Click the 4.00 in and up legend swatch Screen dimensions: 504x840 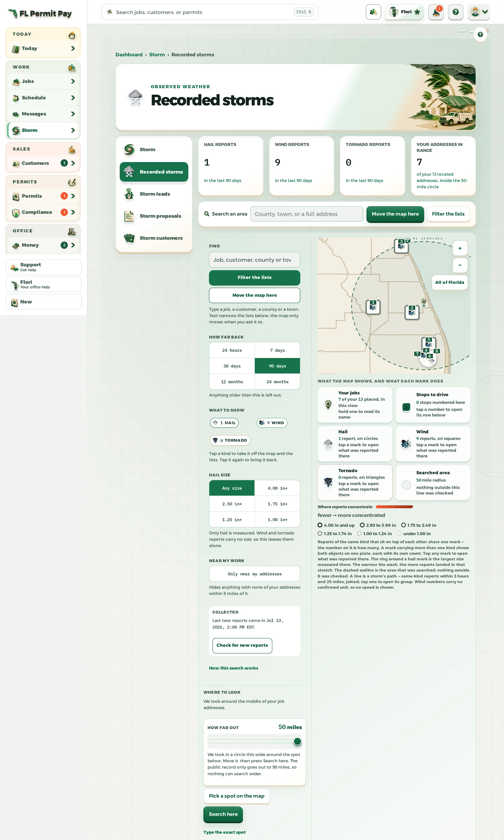click(320, 525)
